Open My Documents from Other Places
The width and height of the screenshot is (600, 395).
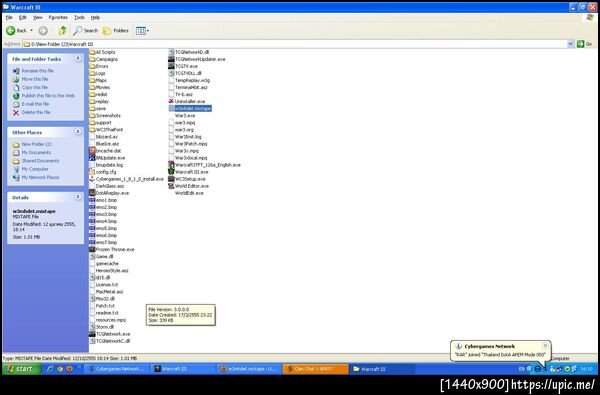[x=36, y=153]
